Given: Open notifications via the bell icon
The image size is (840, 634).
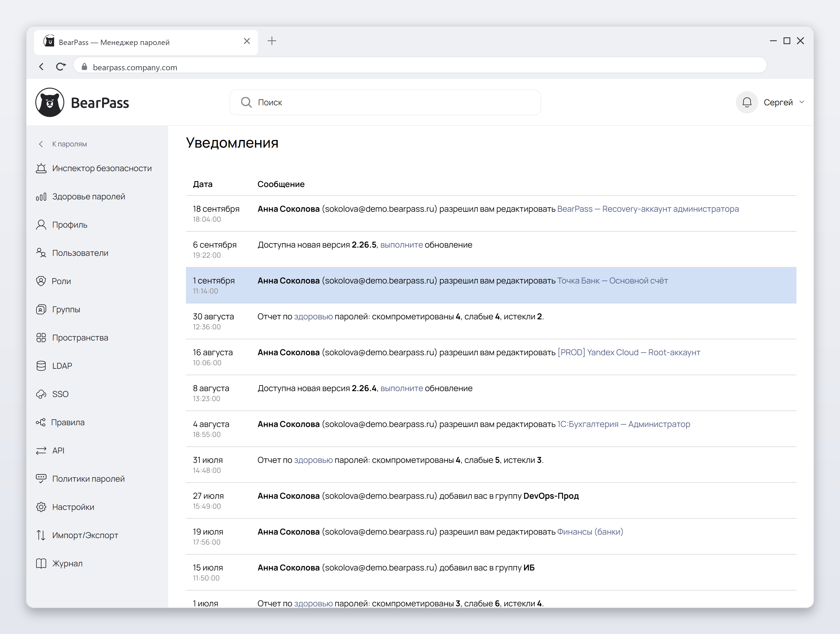Looking at the screenshot, I should pyautogui.click(x=746, y=103).
